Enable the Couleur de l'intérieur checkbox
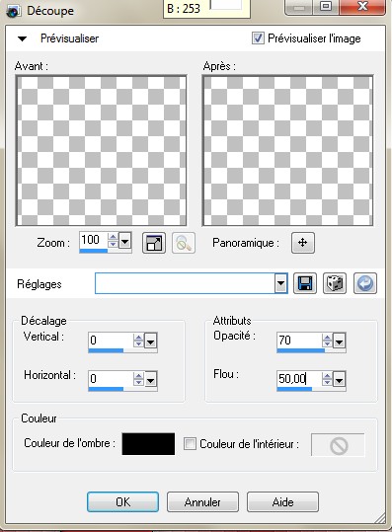The width and height of the screenshot is (392, 532). (x=190, y=443)
